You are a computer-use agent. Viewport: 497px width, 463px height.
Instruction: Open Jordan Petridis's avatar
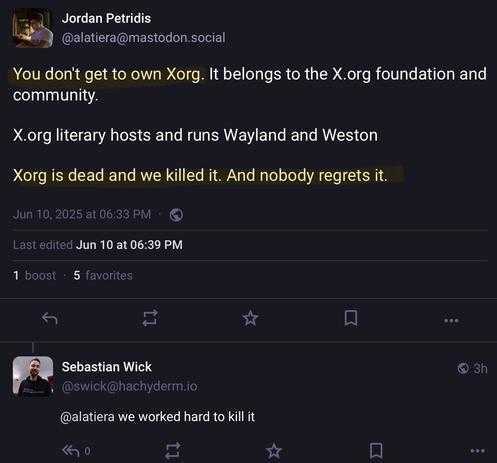click(33, 28)
